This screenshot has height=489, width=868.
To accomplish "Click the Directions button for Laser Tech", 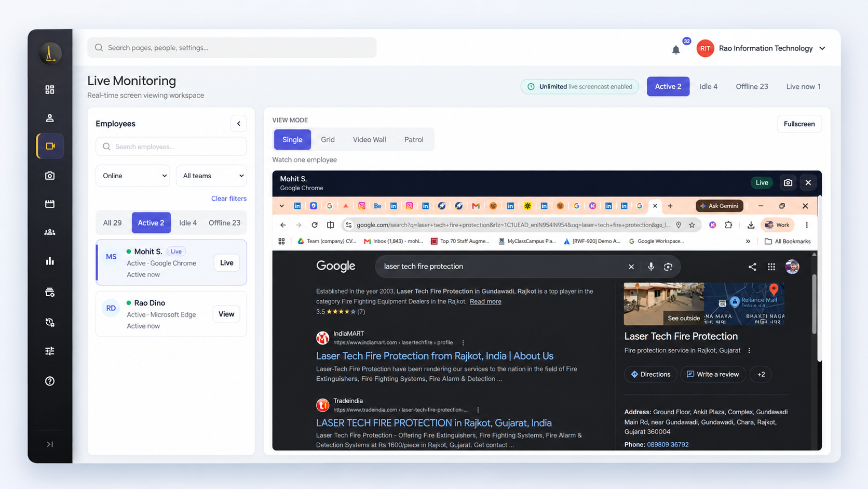I will click(650, 374).
